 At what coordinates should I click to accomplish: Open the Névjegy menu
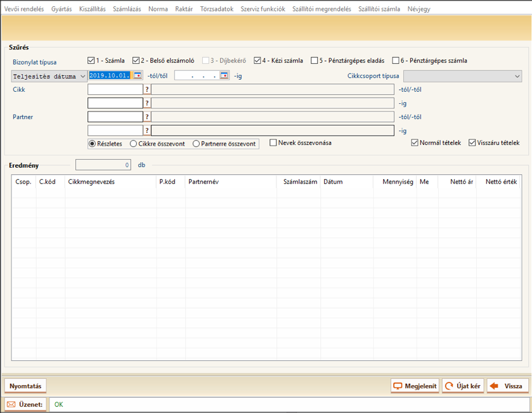pyautogui.click(x=418, y=9)
